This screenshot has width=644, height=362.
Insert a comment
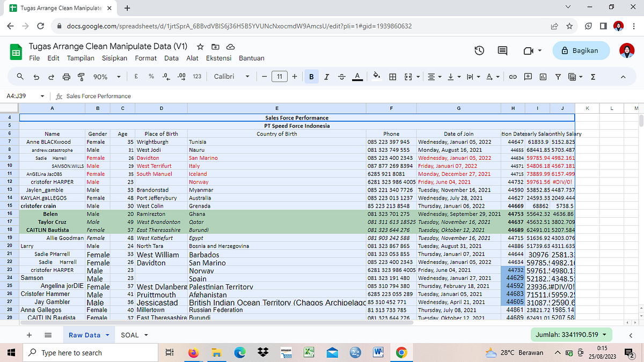[x=528, y=76]
